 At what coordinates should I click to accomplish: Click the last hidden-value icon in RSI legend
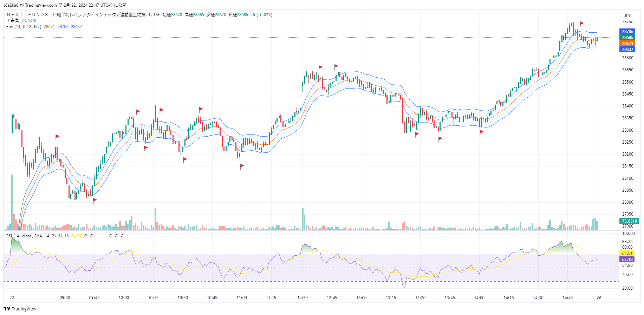[x=123, y=236]
